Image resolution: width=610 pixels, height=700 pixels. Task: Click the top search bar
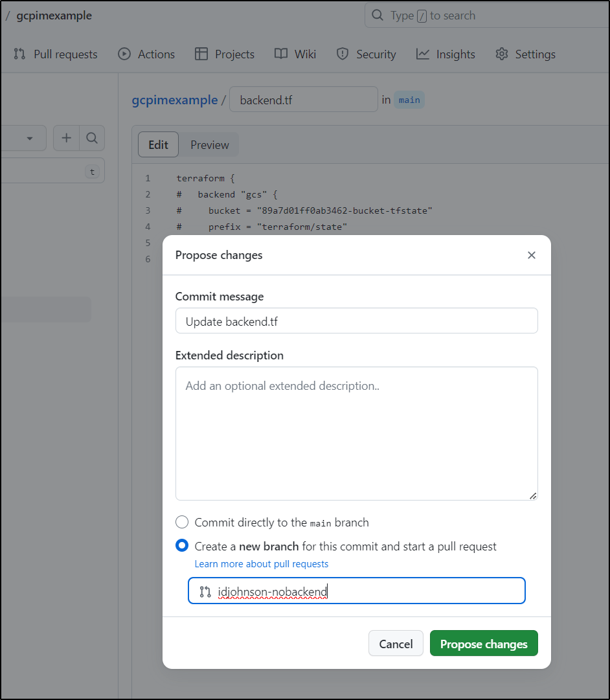pyautogui.click(x=487, y=16)
